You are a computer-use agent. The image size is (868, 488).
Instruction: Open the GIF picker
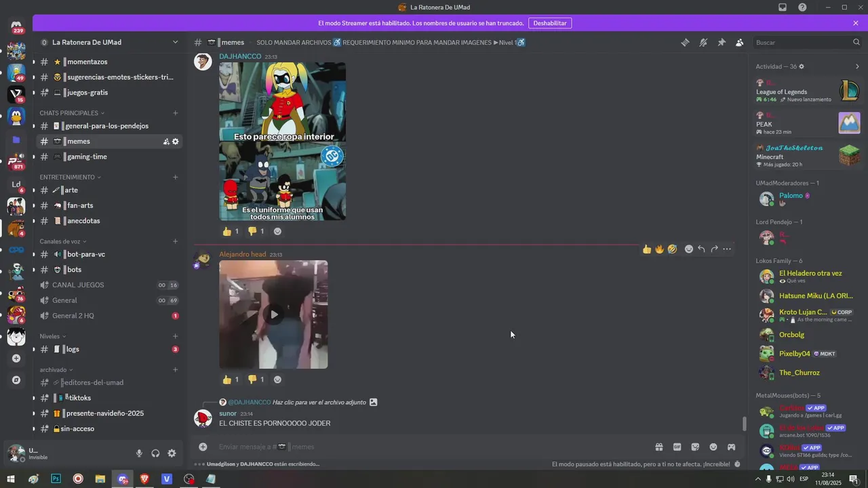677,447
